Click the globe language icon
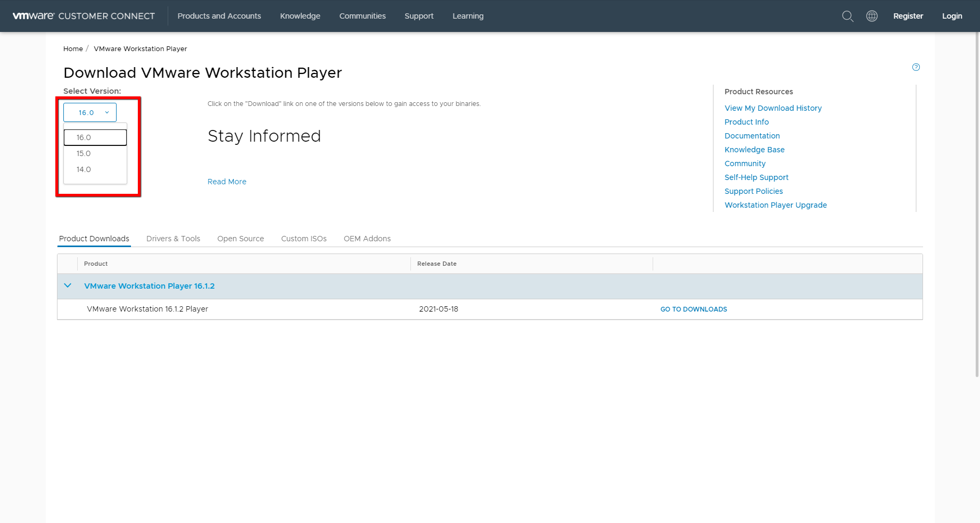The height and width of the screenshot is (523, 980). (872, 16)
